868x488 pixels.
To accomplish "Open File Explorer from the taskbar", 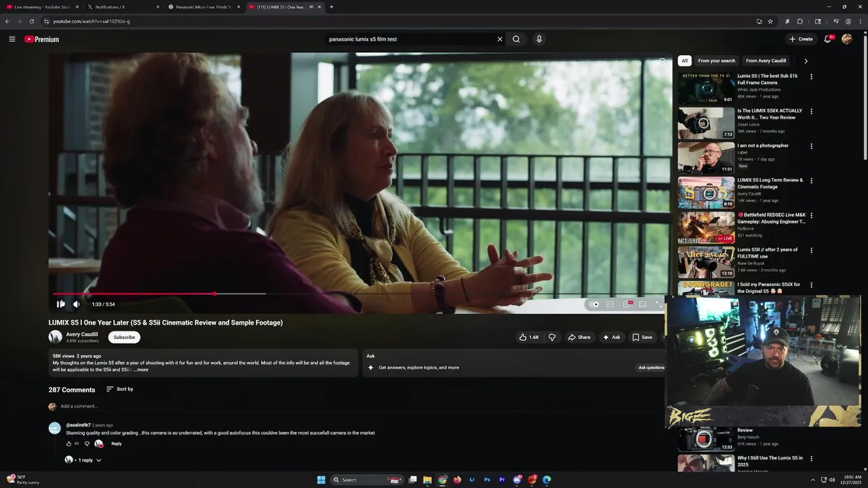I will [x=427, y=480].
